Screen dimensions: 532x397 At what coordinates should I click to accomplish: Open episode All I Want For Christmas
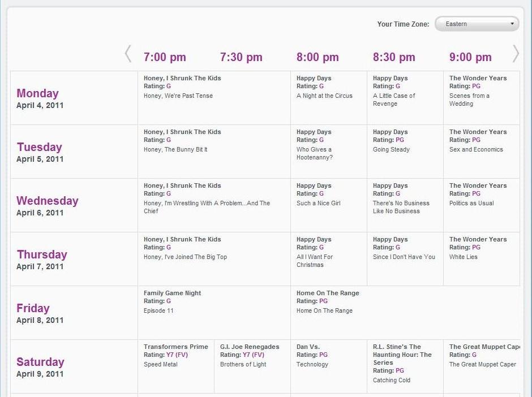pyautogui.click(x=315, y=261)
